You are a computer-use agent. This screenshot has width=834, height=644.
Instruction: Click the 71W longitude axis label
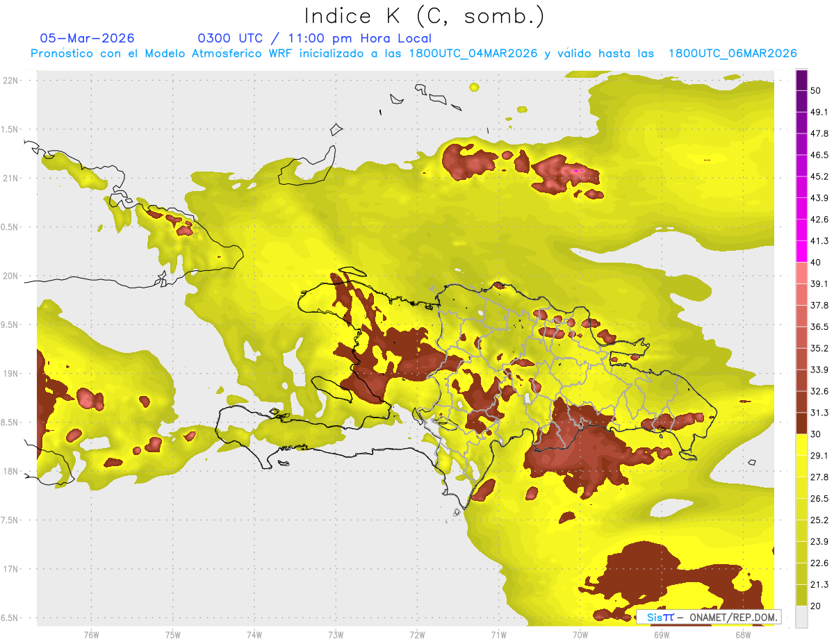(498, 634)
